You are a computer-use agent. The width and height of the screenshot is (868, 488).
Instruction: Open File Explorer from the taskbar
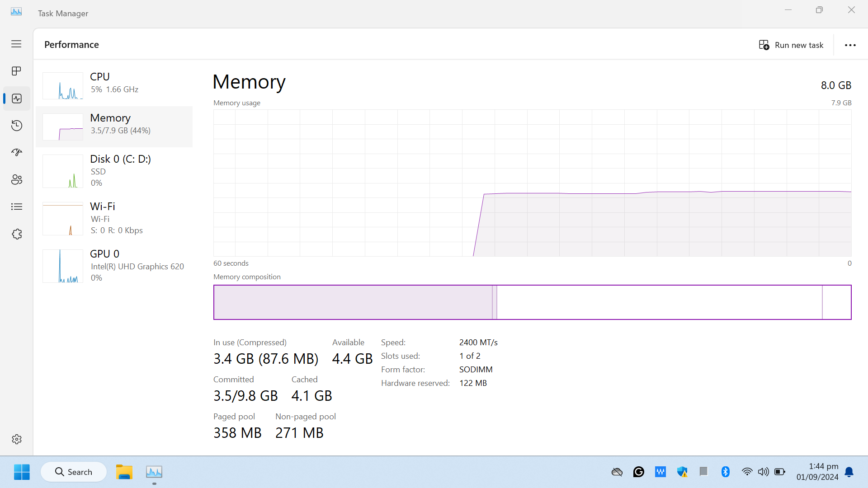coord(124,472)
